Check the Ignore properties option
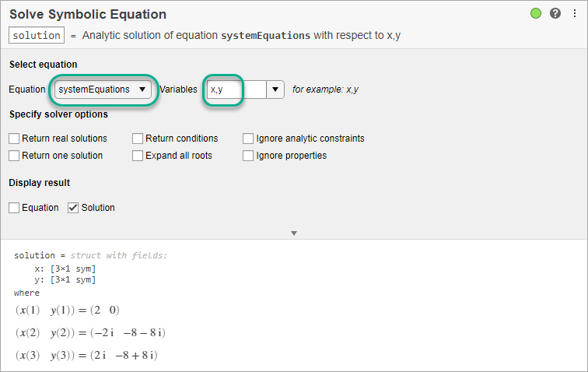Viewport: 588px width, 372px height. pyautogui.click(x=248, y=156)
